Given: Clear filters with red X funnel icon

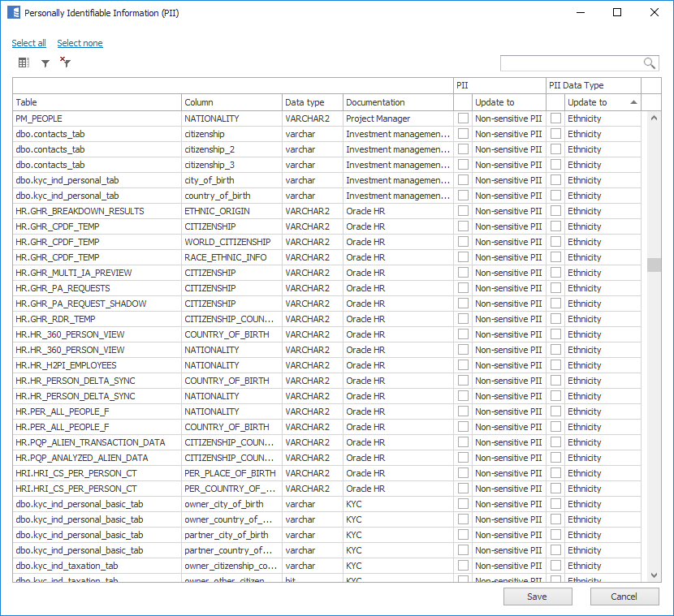Looking at the screenshot, I should pyautogui.click(x=66, y=62).
